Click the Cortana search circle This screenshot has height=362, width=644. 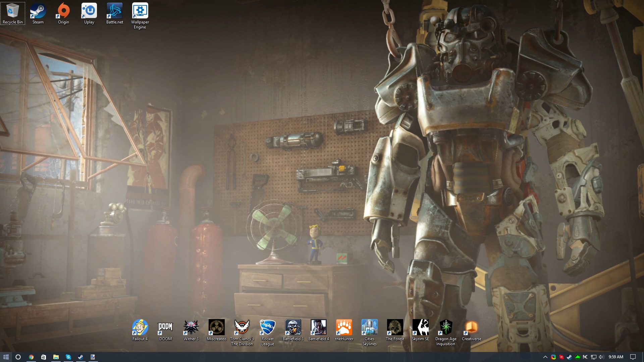pos(18,357)
